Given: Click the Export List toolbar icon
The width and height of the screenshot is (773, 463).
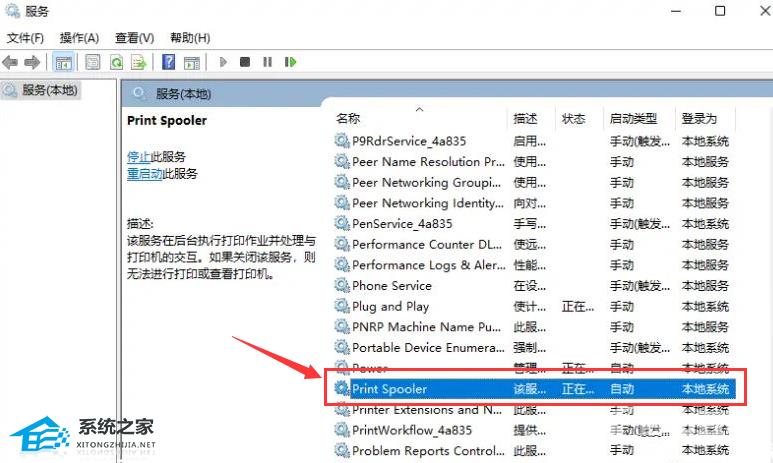Looking at the screenshot, I should (x=139, y=62).
